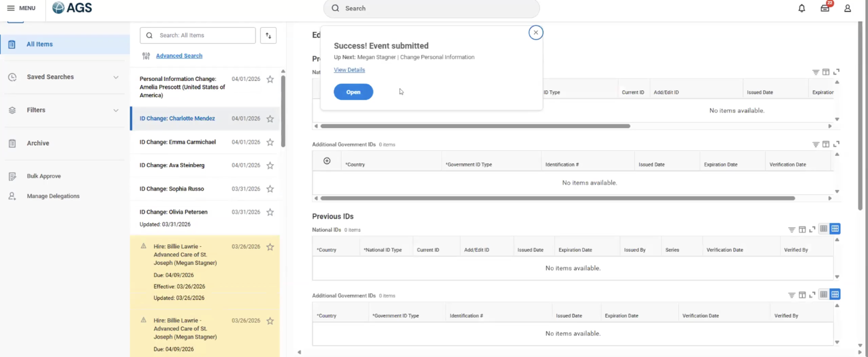Switch Previous Additional Government IDs to compact grid
This screenshot has width=868, height=357.
[x=824, y=294]
